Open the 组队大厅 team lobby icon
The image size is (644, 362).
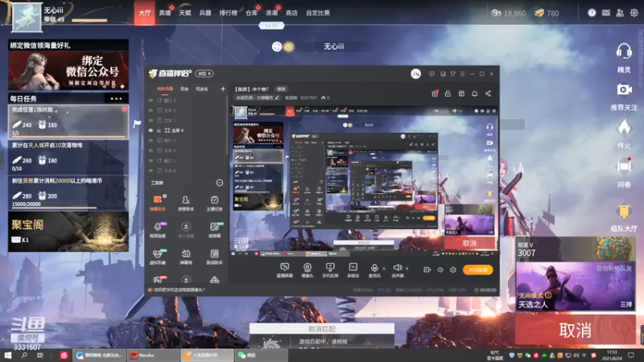coord(624,212)
